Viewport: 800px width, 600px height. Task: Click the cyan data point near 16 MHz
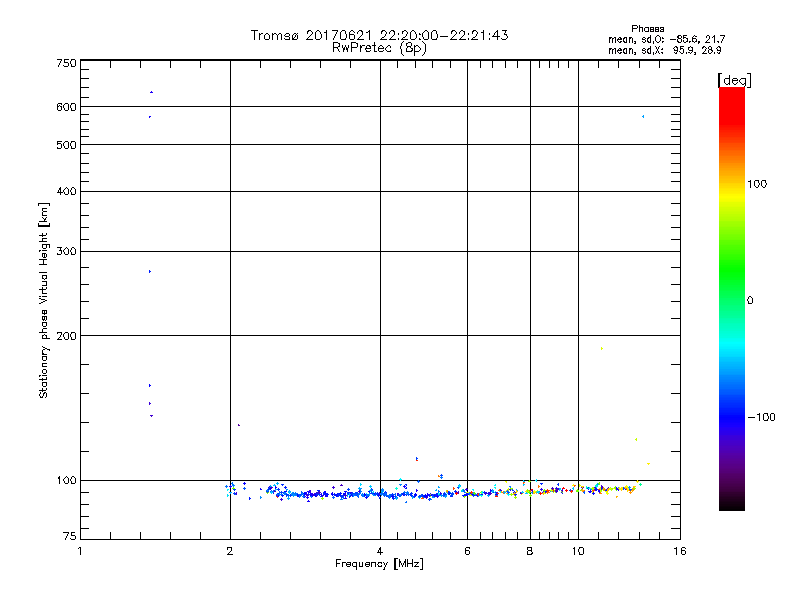(643, 117)
